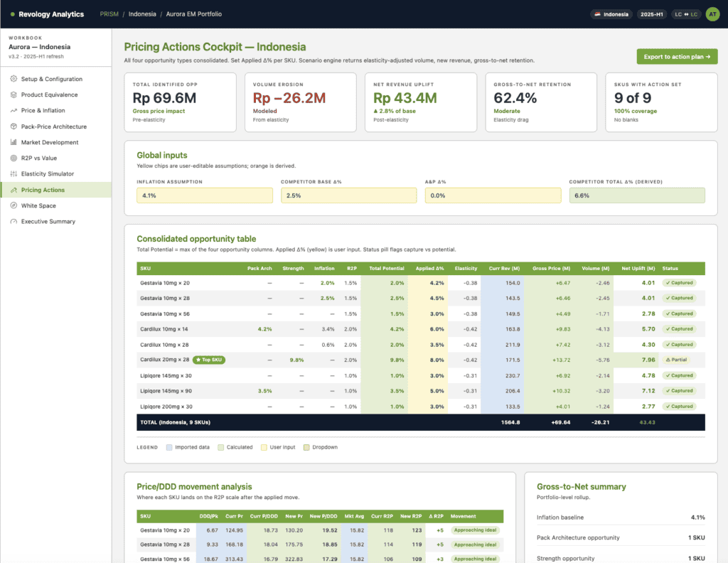Click the Indonesia breadcrumb link
The height and width of the screenshot is (563, 728).
142,14
